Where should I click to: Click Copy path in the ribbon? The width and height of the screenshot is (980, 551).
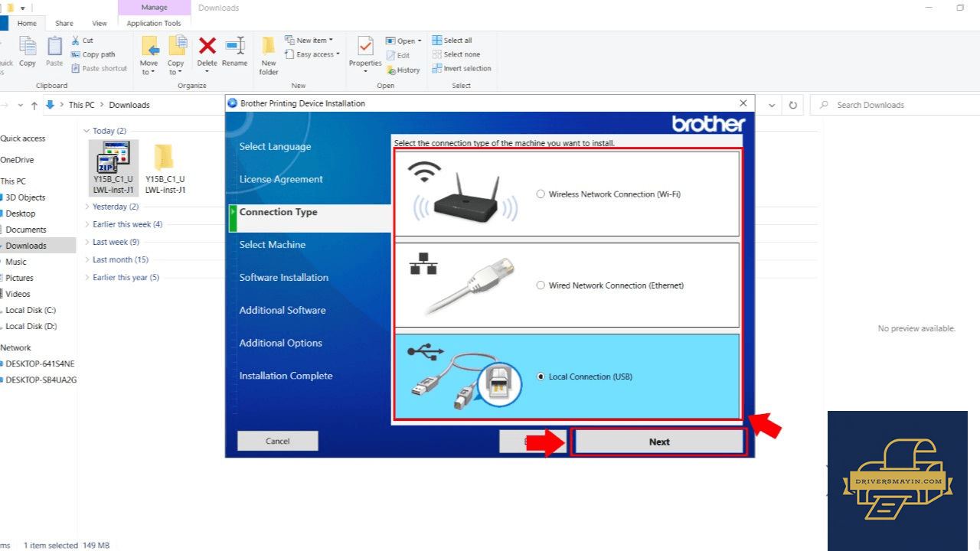pyautogui.click(x=93, y=54)
